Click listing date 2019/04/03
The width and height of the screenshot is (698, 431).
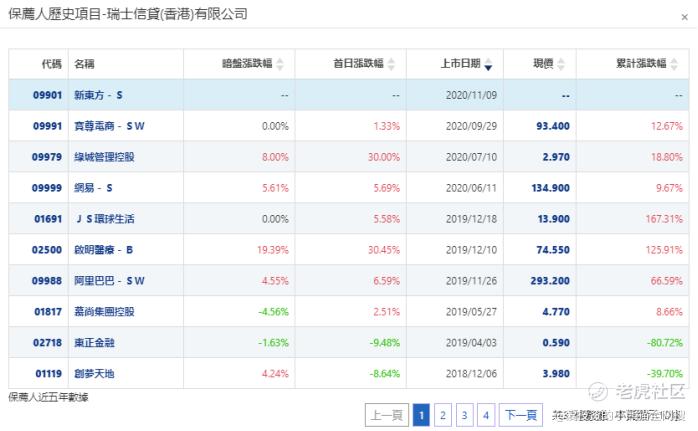click(471, 342)
